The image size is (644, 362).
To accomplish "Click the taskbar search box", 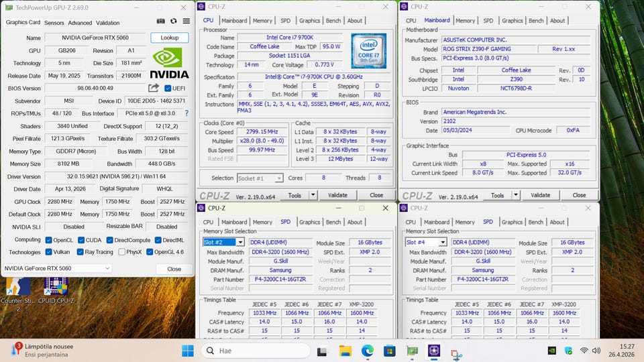I will pyautogui.click(x=255, y=351).
